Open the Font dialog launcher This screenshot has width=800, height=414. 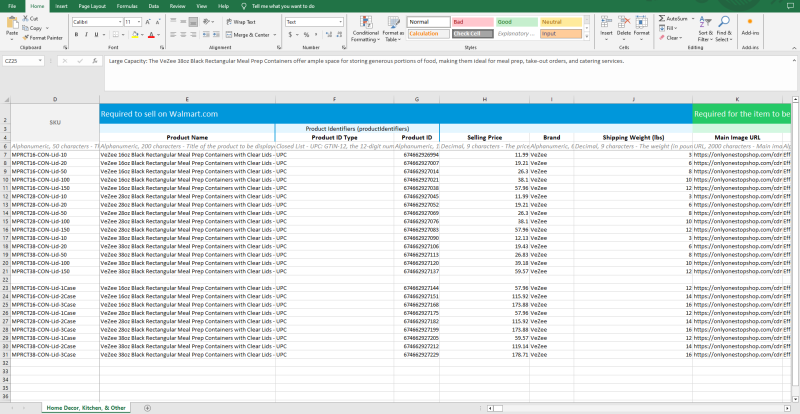pos(162,47)
